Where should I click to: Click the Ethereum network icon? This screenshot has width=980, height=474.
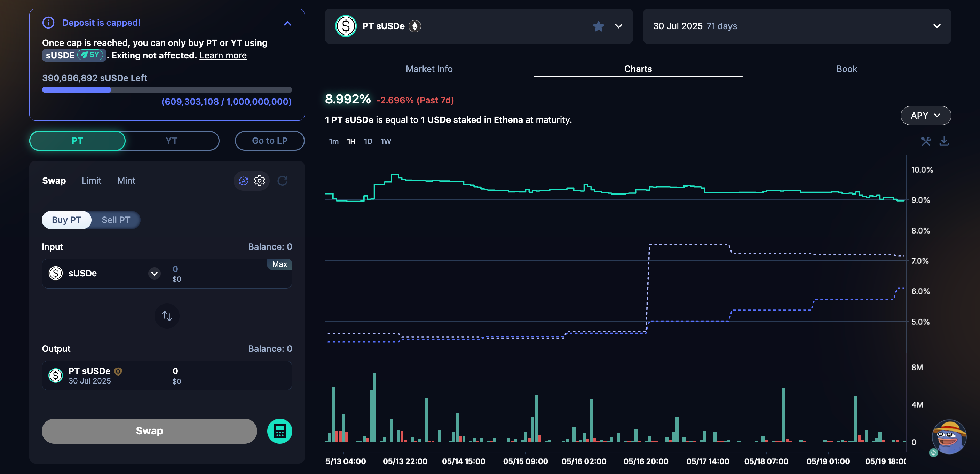point(415,26)
